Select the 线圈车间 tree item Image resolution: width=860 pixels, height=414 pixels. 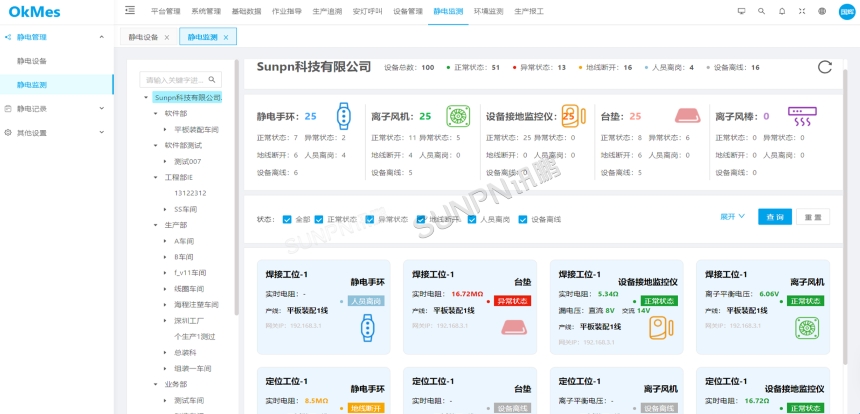click(189, 288)
